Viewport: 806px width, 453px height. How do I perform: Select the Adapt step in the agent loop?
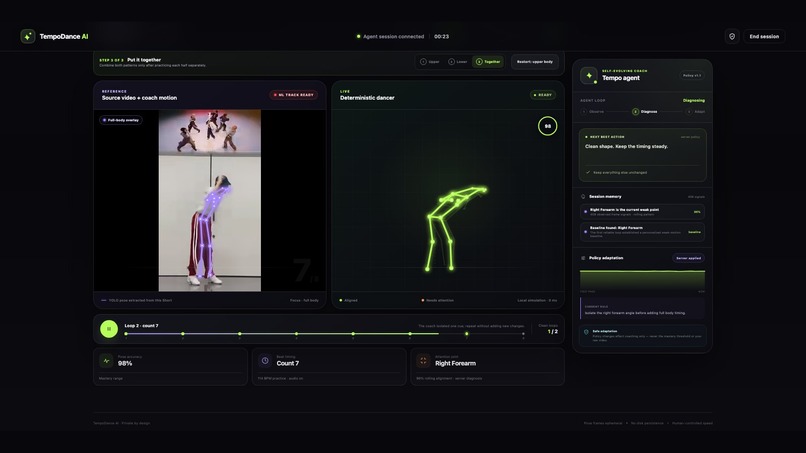695,112
